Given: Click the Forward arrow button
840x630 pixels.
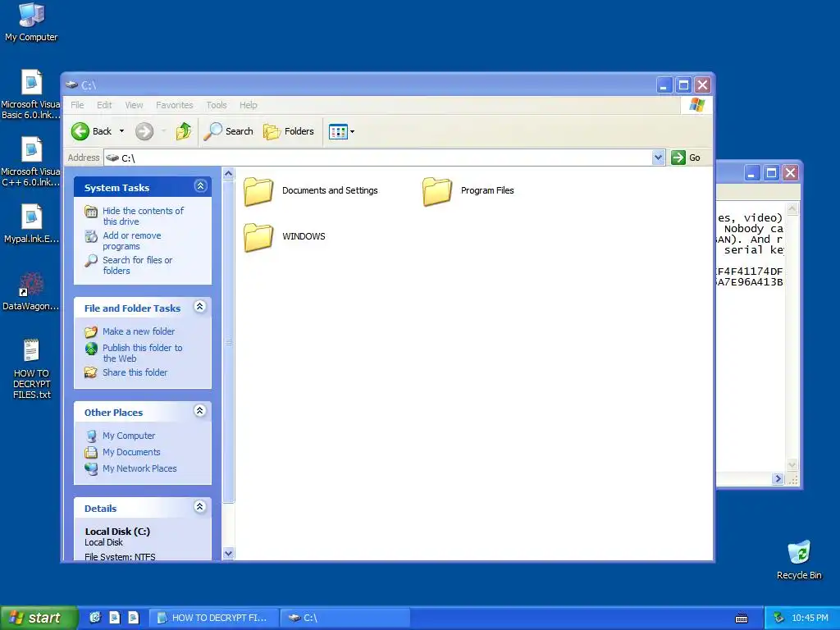Looking at the screenshot, I should (x=144, y=131).
